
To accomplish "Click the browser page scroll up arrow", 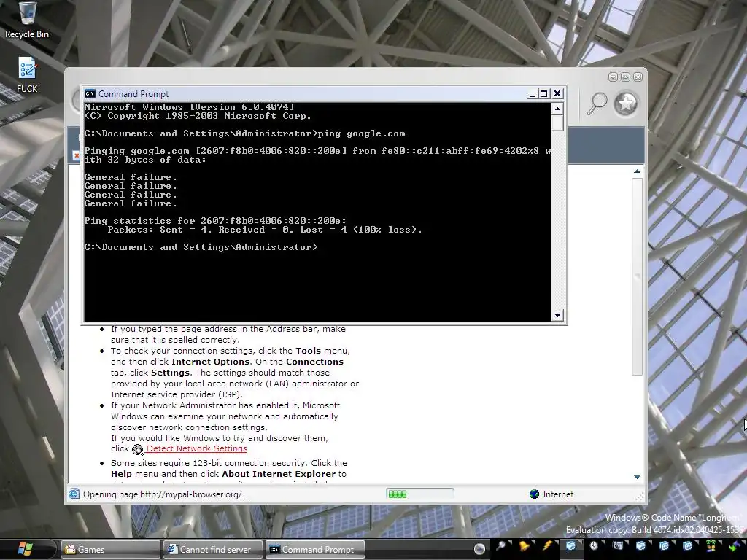I will point(637,171).
